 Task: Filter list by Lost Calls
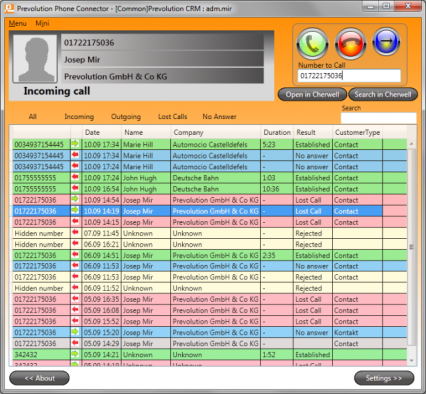(x=173, y=117)
